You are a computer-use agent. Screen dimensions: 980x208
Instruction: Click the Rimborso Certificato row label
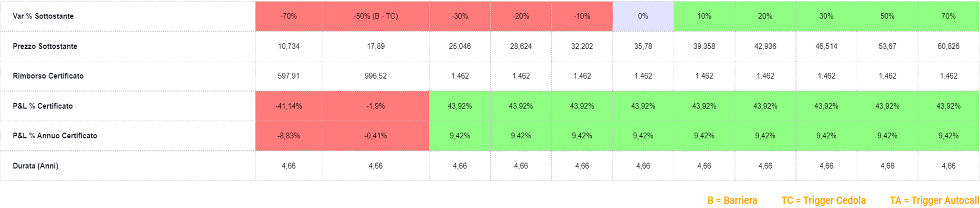pyautogui.click(x=48, y=76)
